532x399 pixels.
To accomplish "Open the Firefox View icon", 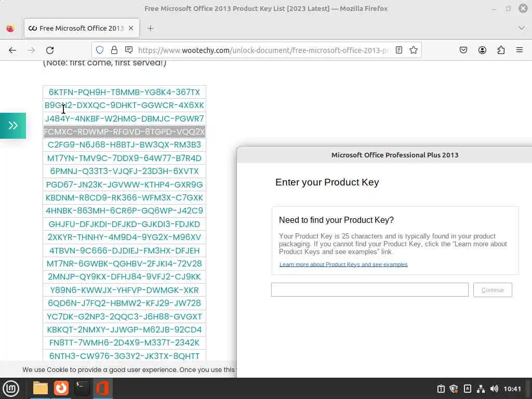I will coord(10,29).
